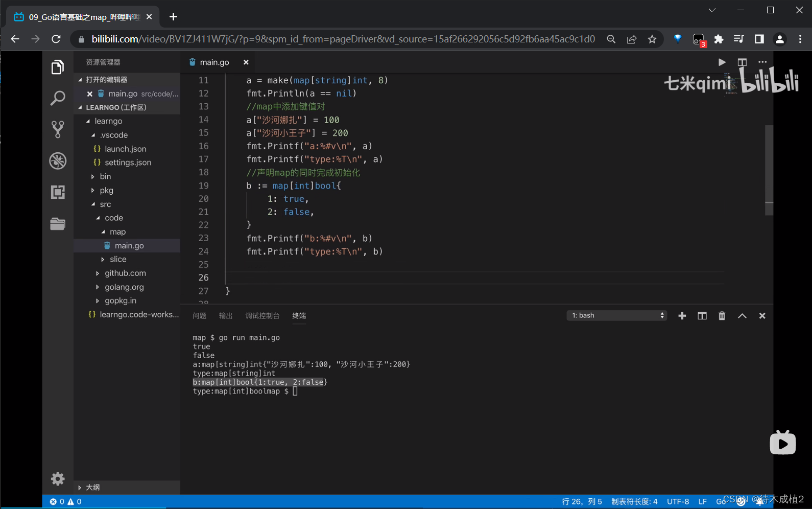Viewport: 812px width, 509px height.
Task: Open the browser Extensions puzzle icon
Action: click(719, 39)
